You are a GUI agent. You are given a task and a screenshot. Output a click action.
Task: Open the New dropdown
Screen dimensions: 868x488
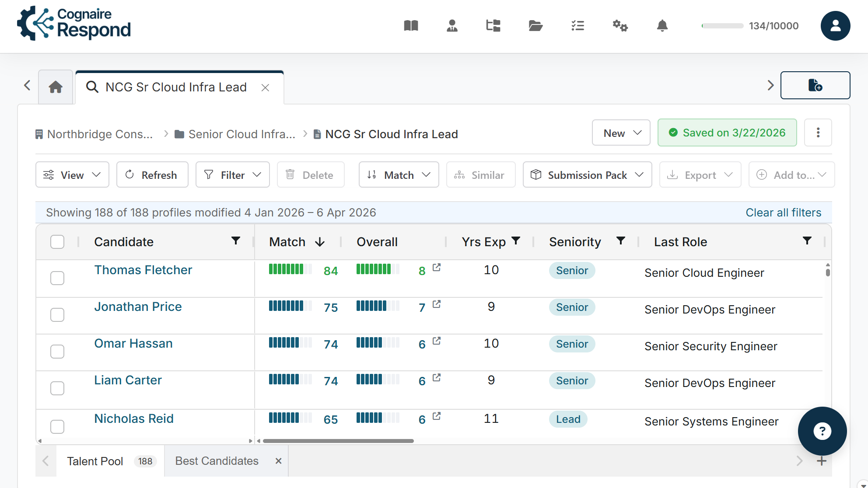coord(621,132)
